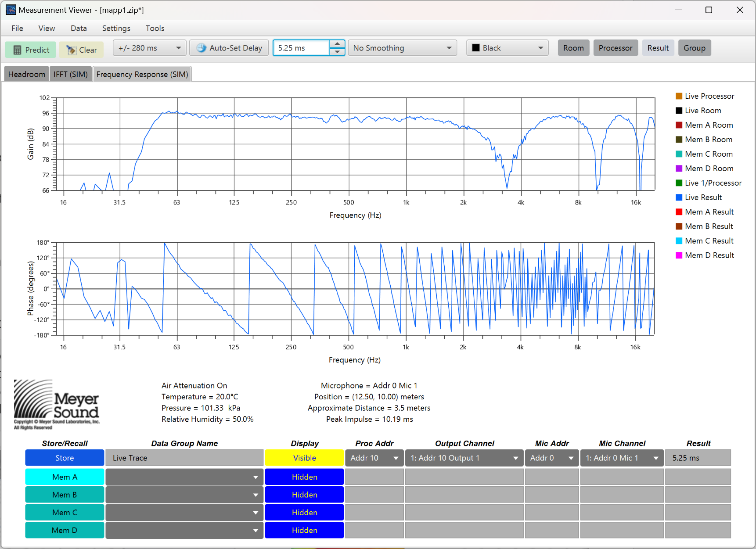Viewport: 756px width, 549px height.
Task: Toggle Mem B Hidden display state
Action: (304, 495)
